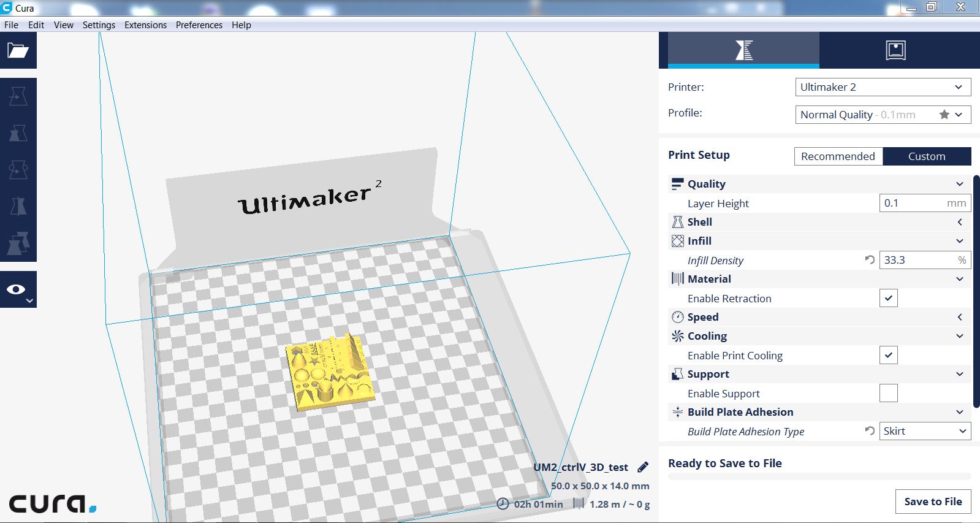The height and width of the screenshot is (523, 980).
Task: Open the View menu
Action: click(63, 25)
